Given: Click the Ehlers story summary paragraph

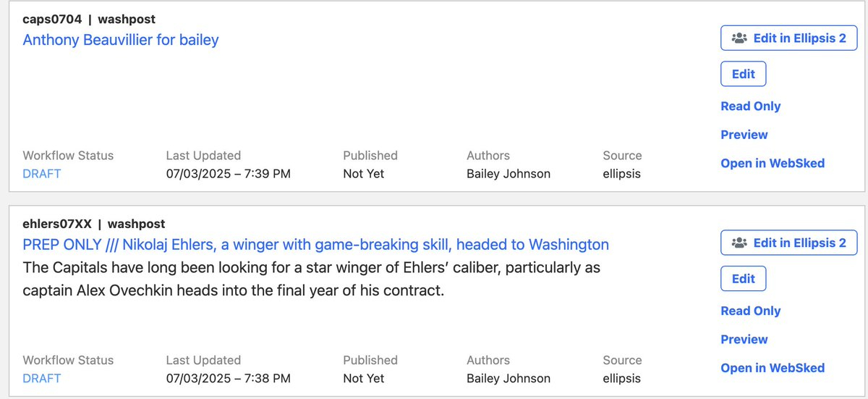Looking at the screenshot, I should pos(311,280).
